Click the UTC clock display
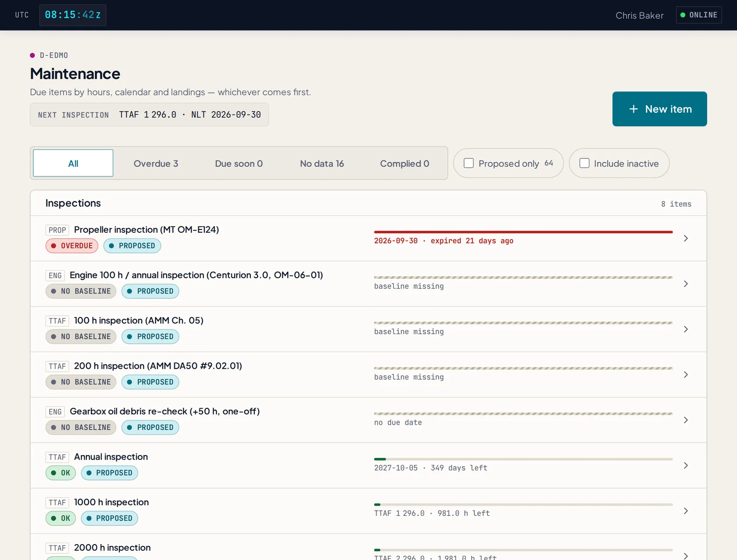 [73, 15]
